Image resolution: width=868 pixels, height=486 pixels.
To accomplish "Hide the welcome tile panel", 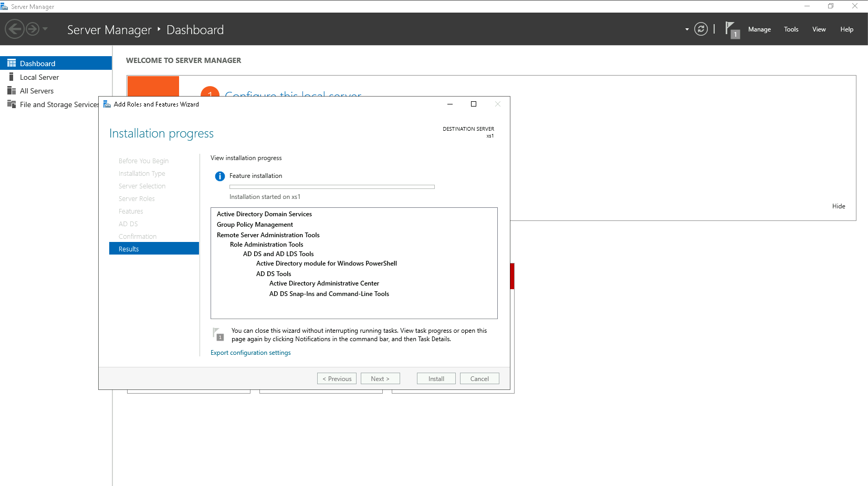I will tap(839, 206).
